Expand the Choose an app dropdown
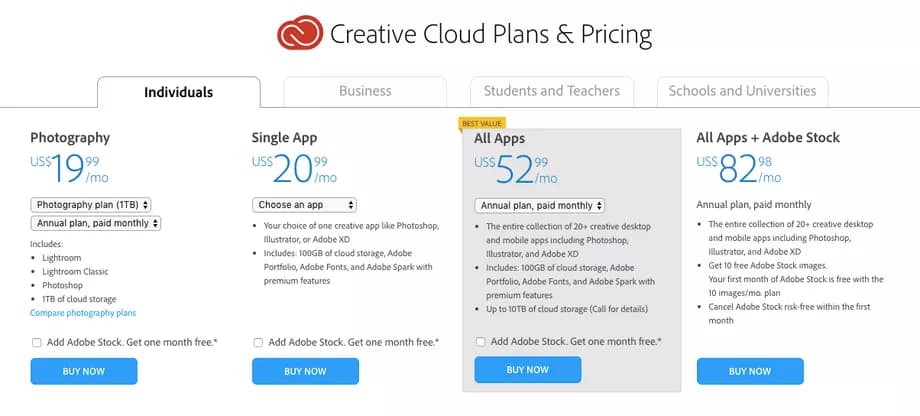Viewport: 920px width, 416px height. pos(304,205)
